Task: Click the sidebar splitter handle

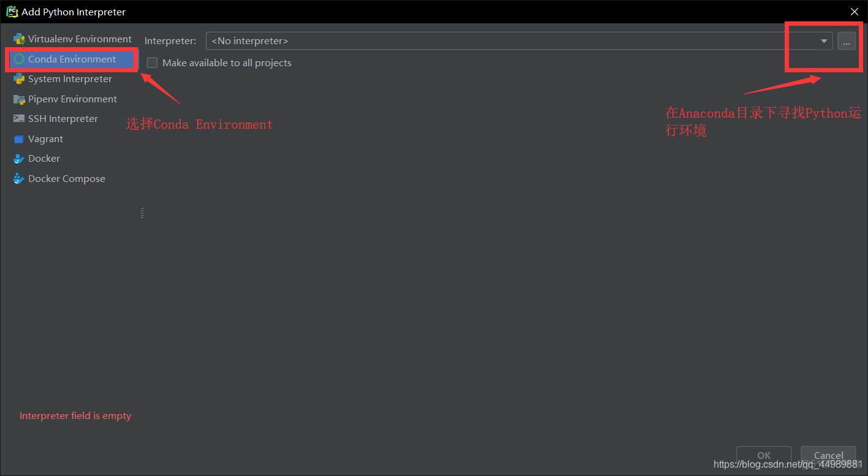Action: coord(142,213)
